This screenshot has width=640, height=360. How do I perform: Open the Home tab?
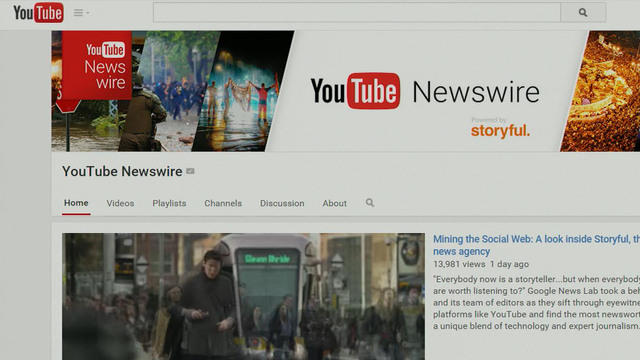pyautogui.click(x=76, y=203)
